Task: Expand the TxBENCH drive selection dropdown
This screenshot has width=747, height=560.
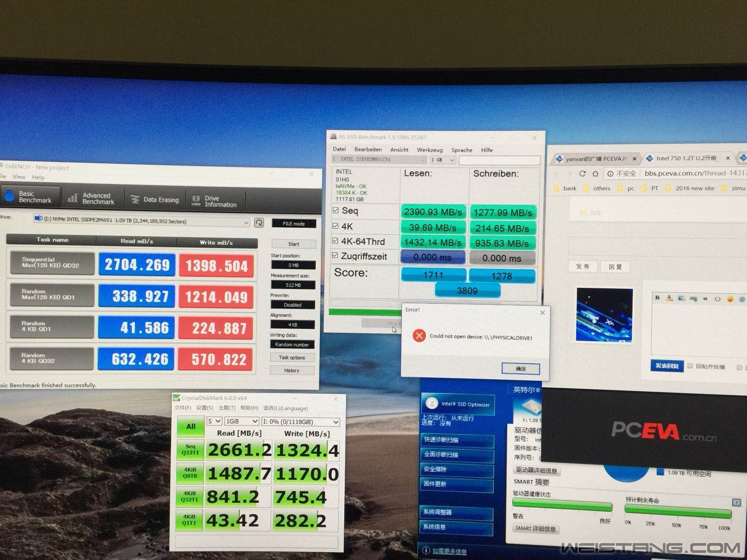Action: point(246,222)
